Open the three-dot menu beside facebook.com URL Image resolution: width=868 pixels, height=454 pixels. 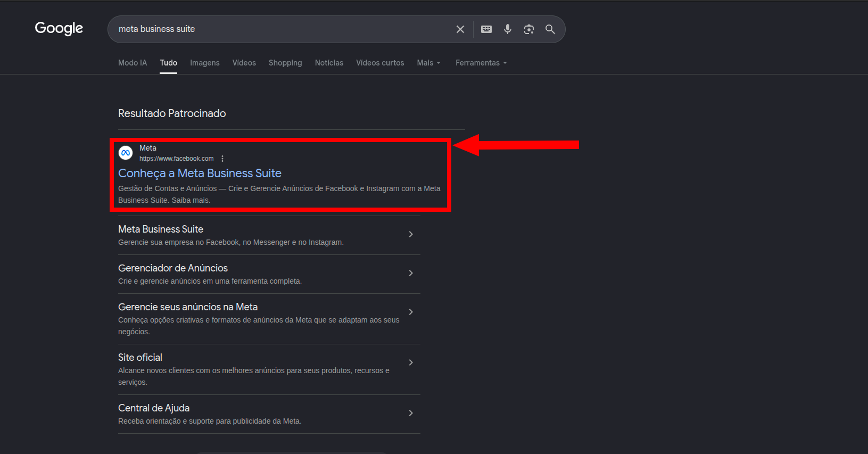[x=222, y=159]
